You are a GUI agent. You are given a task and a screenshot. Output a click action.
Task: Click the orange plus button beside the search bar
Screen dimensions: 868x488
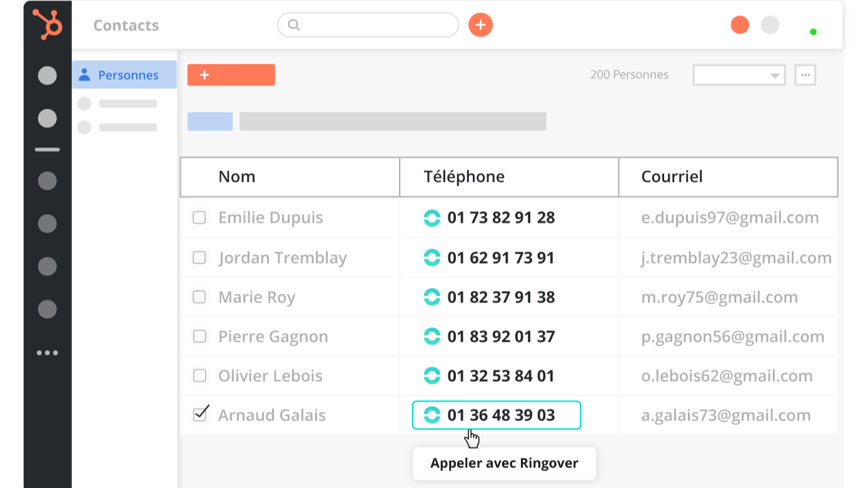point(480,25)
